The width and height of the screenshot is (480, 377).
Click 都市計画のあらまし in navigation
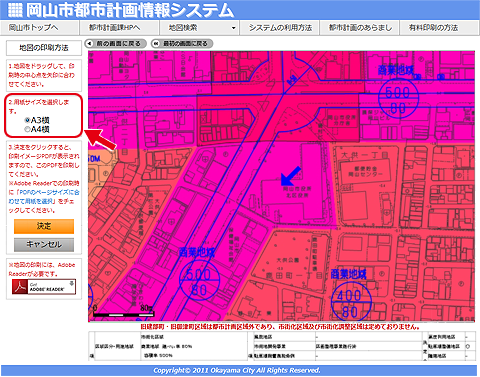pos(359,28)
